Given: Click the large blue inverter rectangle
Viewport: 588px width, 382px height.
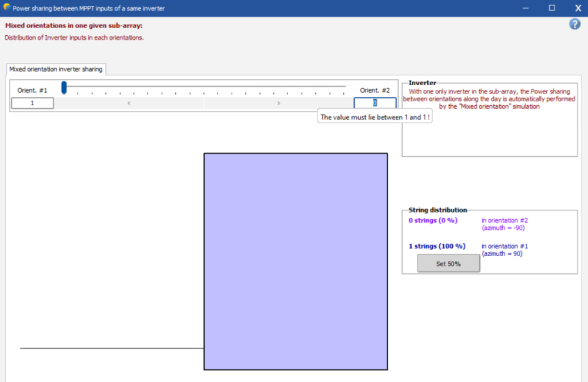Looking at the screenshot, I should [295, 261].
